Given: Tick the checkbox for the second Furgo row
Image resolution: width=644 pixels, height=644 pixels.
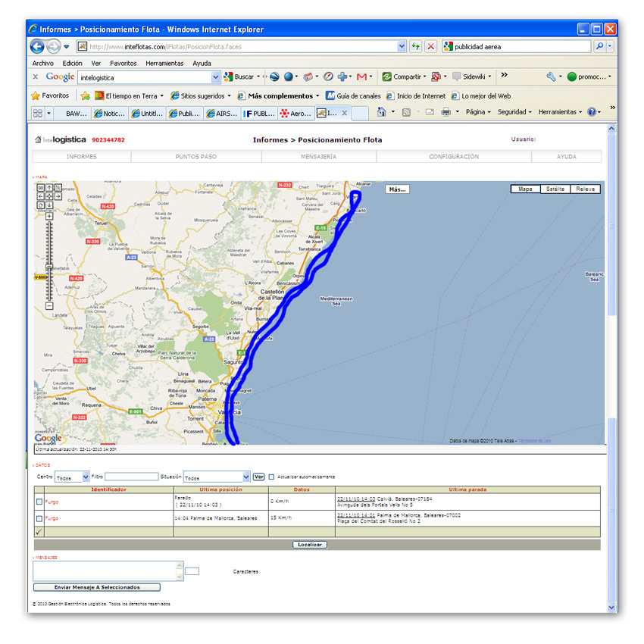Looking at the screenshot, I should click(x=39, y=518).
